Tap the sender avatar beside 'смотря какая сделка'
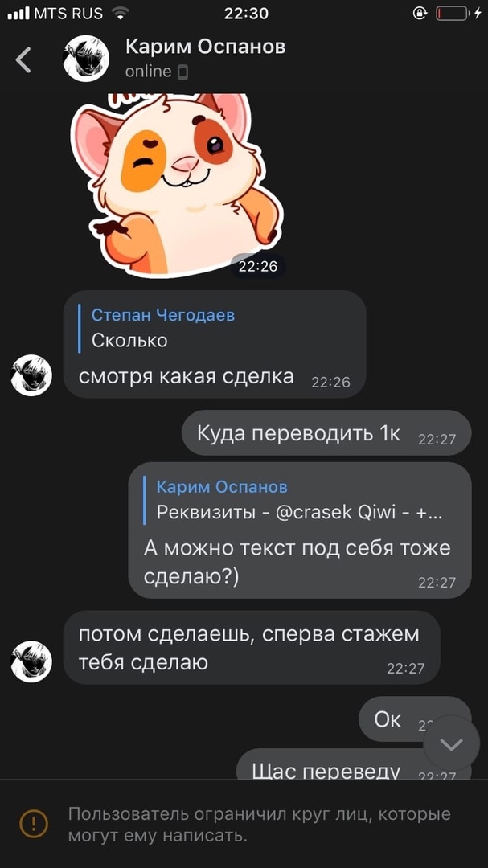The height and width of the screenshot is (868, 488). [31, 375]
